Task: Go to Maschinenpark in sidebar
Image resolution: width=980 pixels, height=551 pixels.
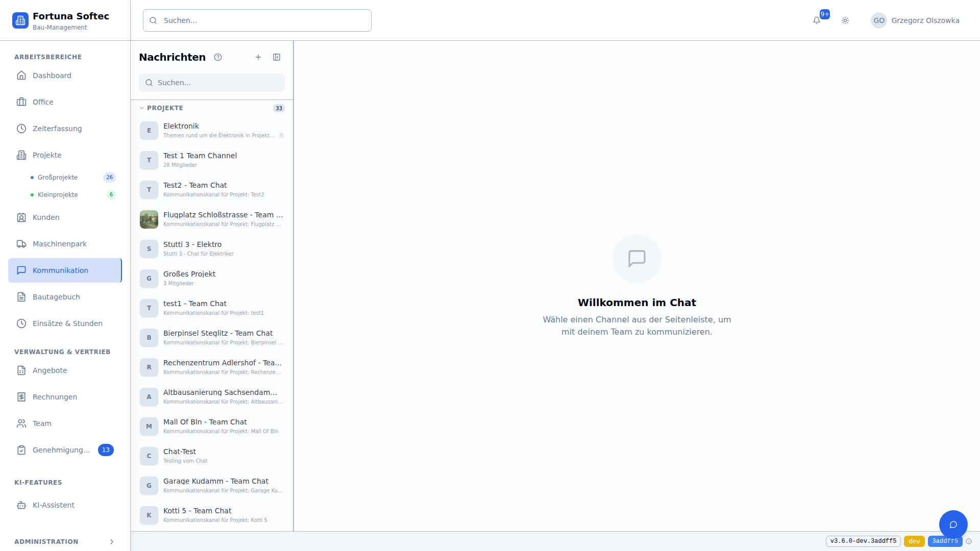Action: pos(59,244)
